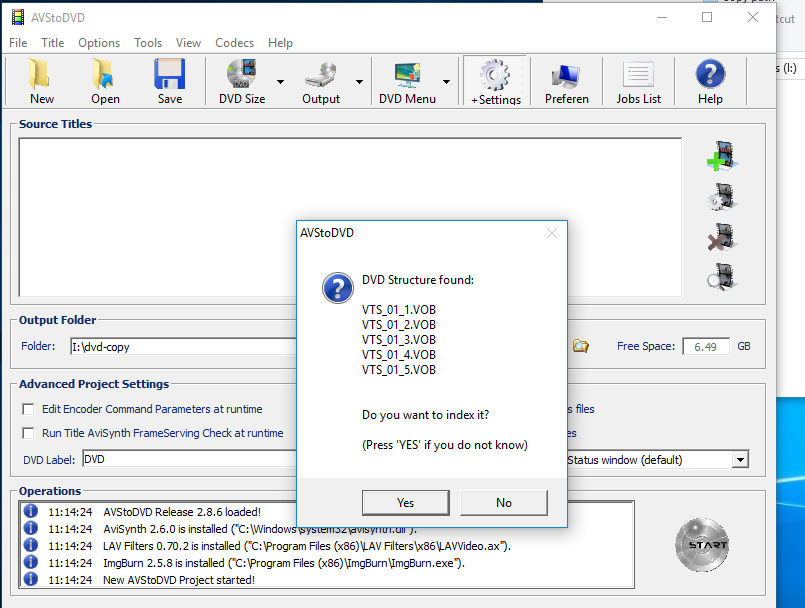Open the Title menu

(x=52, y=43)
